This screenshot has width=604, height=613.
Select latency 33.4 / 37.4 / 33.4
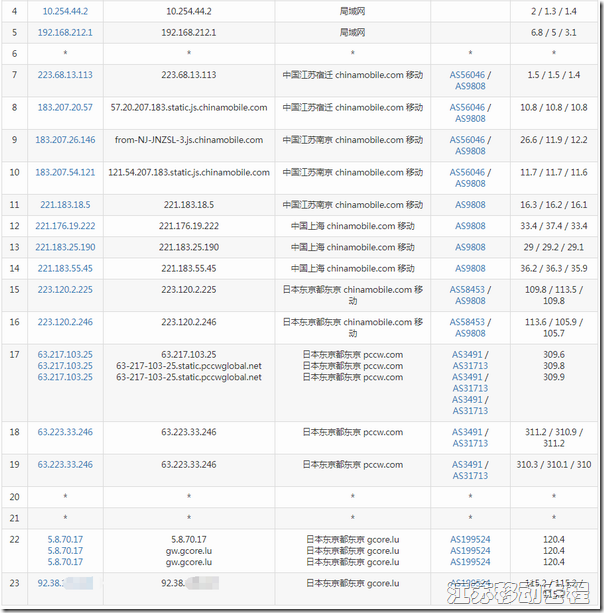(x=554, y=226)
